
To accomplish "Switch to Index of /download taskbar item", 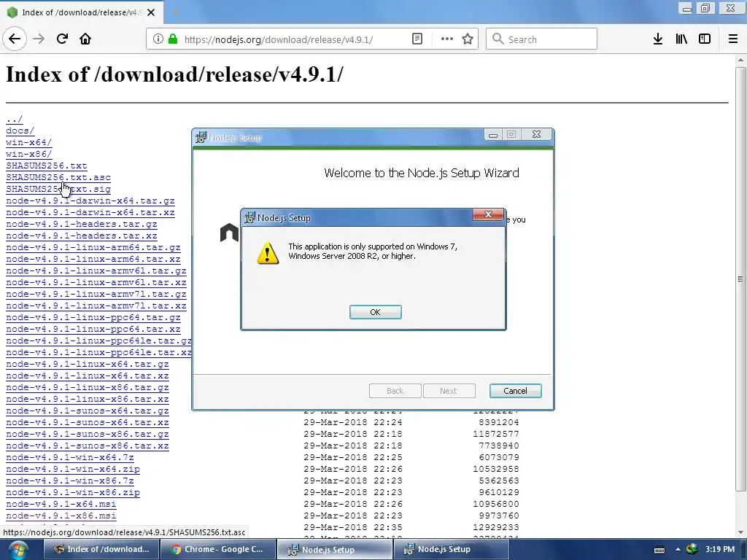I will (x=101, y=550).
